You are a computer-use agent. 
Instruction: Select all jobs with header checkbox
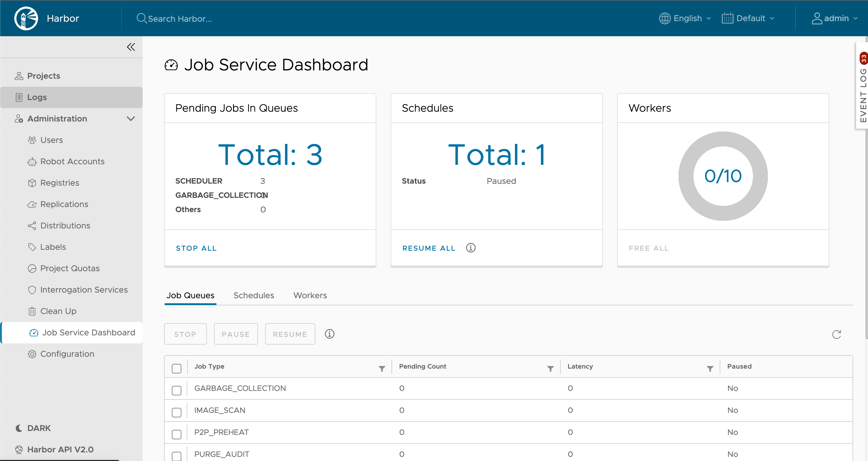click(177, 366)
